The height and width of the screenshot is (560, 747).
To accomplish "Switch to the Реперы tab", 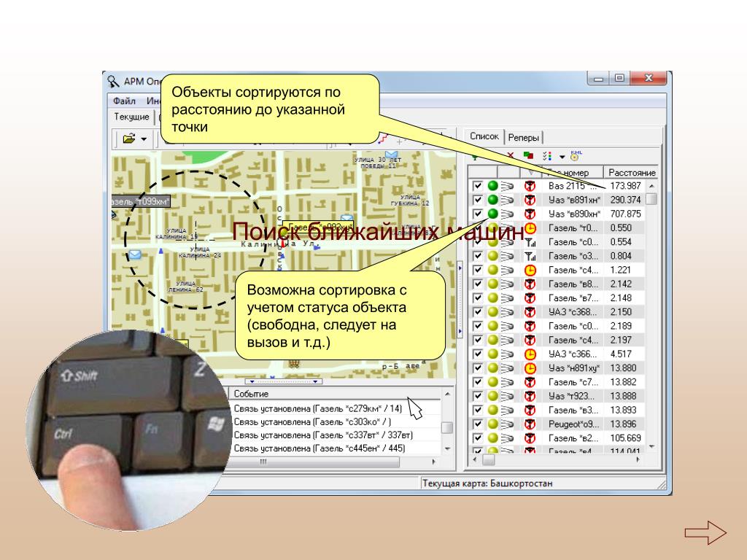I will [x=523, y=138].
